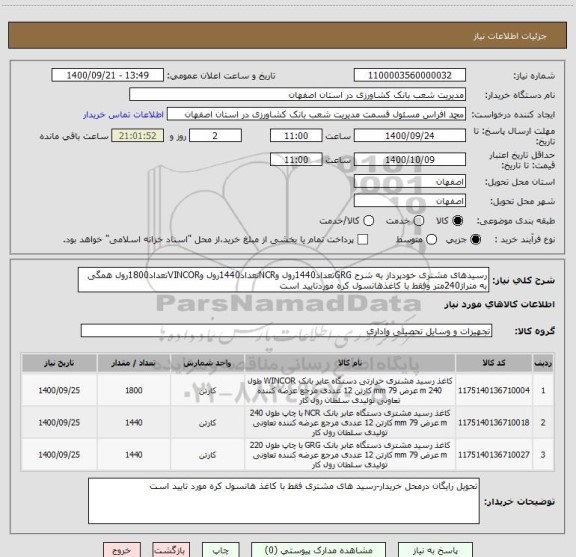576x557 pixels.
Task: Click the response deadline time 11:00 field
Action: (x=296, y=136)
